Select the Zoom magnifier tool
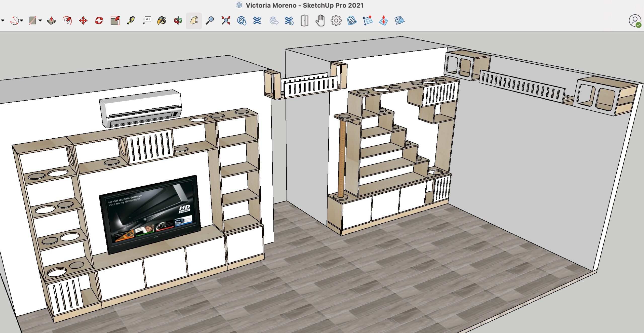The image size is (644, 333). (x=210, y=21)
